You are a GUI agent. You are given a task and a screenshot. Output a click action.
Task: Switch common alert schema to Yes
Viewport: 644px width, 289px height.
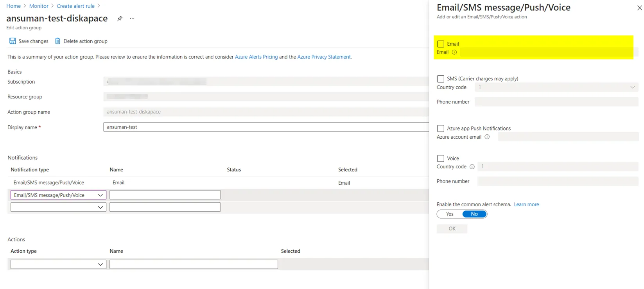[x=450, y=214]
